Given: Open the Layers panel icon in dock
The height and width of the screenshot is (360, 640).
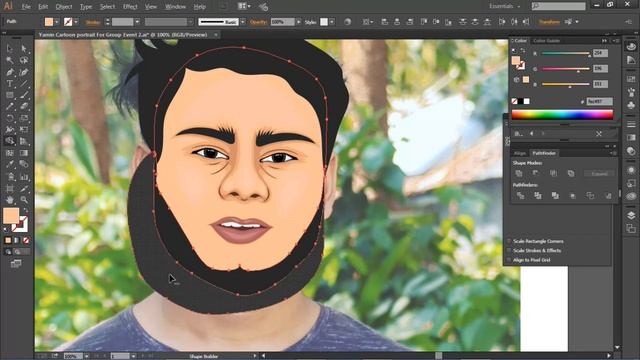Looking at the screenshot, I should coord(631,216).
